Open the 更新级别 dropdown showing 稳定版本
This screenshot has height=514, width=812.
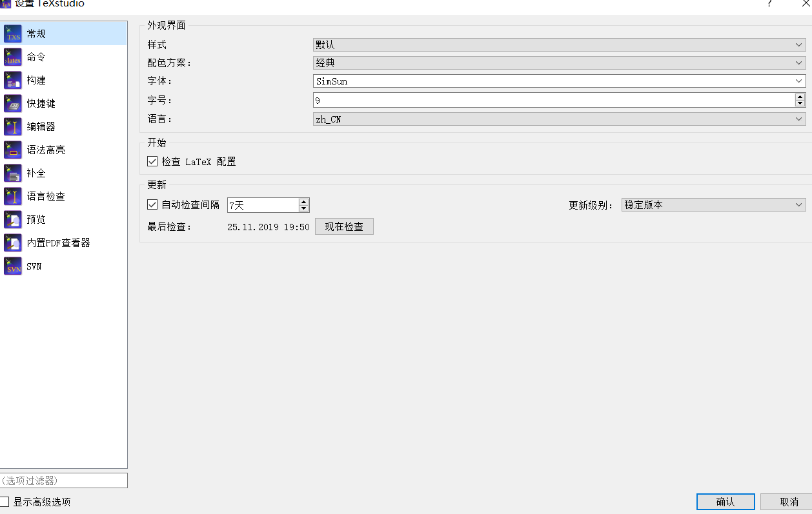pos(713,204)
